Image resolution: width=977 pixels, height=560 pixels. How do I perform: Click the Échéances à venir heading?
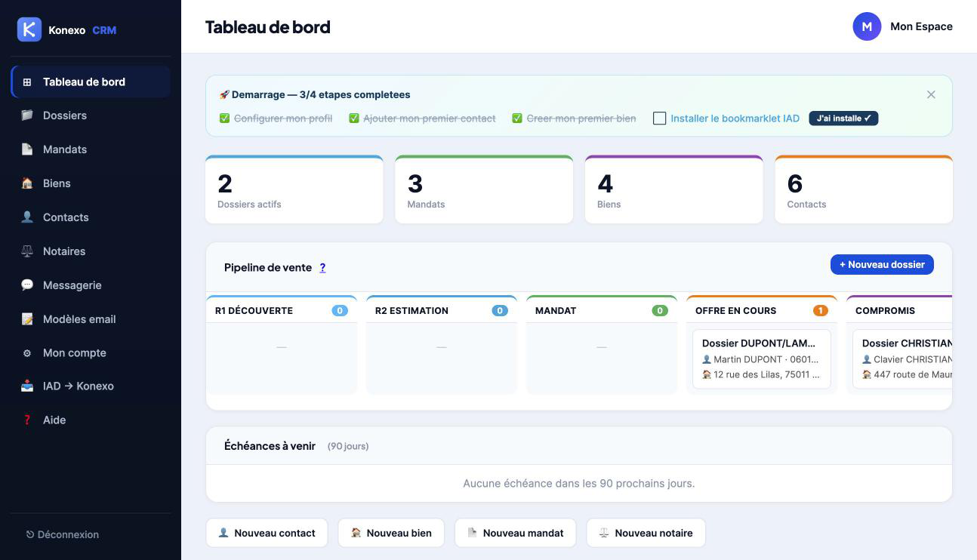pyautogui.click(x=270, y=446)
